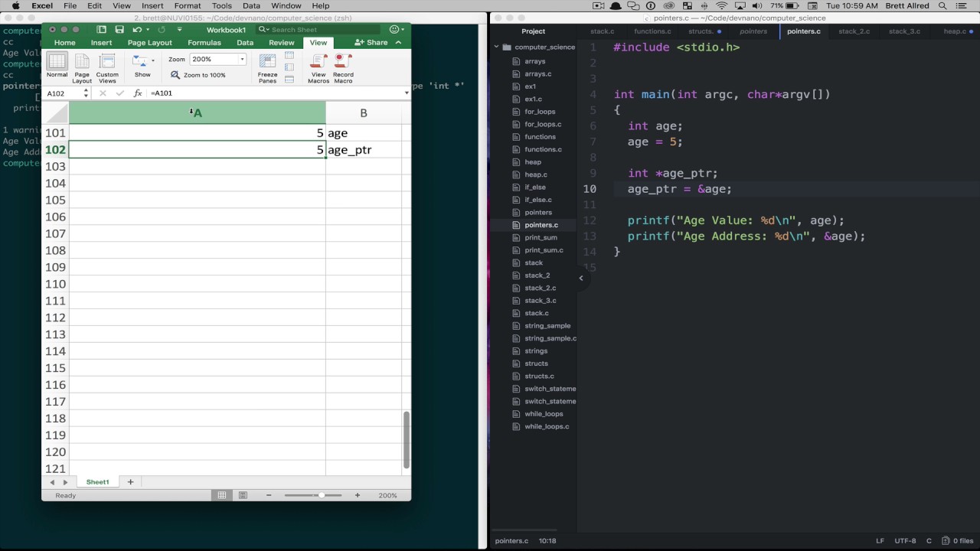Toggle Page Layout view in status bar
This screenshot has height=551, width=980.
click(243, 495)
